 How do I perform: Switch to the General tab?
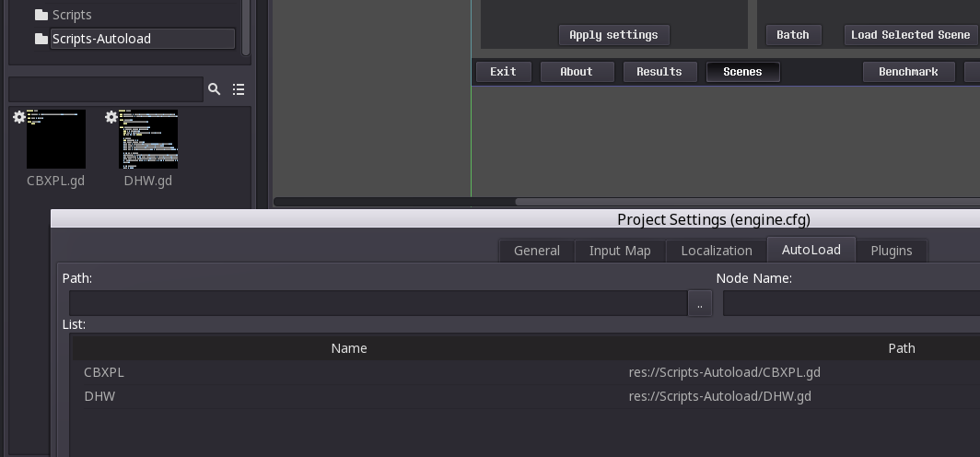[x=536, y=251]
